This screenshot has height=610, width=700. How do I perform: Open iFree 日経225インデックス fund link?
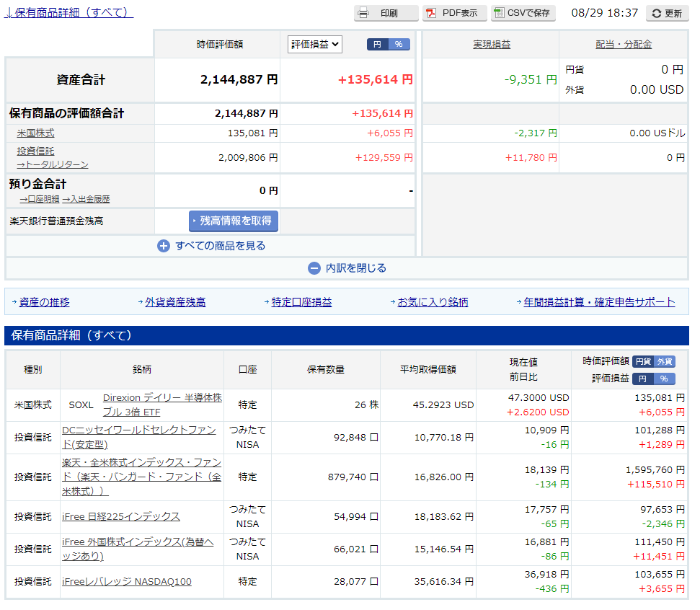click(121, 517)
